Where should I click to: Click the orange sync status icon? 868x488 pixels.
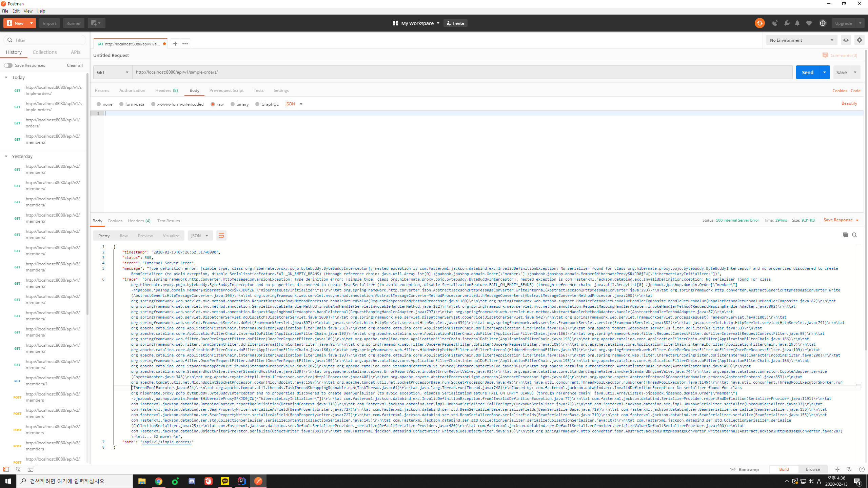(759, 23)
